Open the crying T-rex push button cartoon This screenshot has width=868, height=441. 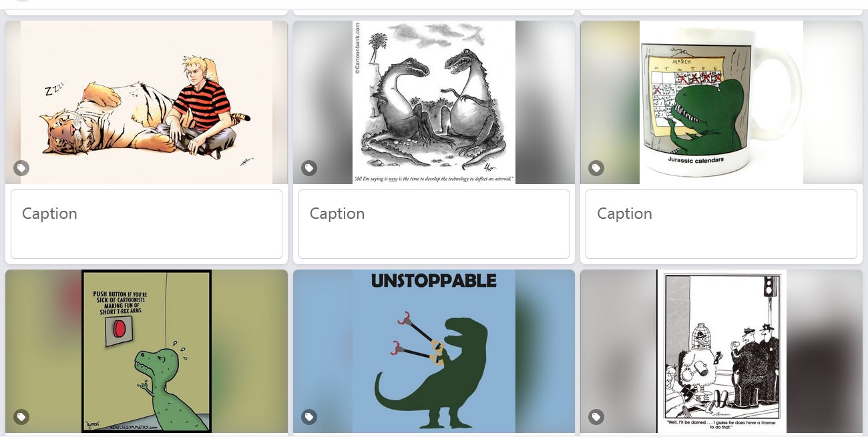(x=146, y=352)
